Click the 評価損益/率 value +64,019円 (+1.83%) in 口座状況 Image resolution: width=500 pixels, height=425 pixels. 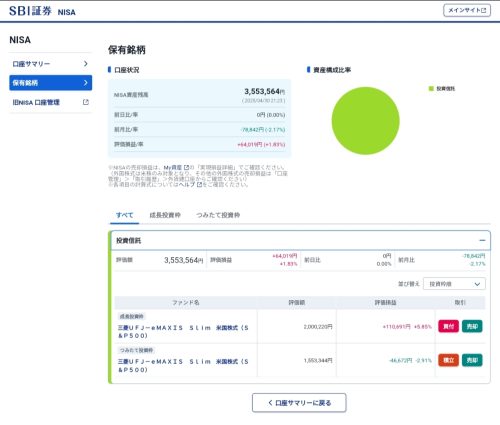[261, 144]
